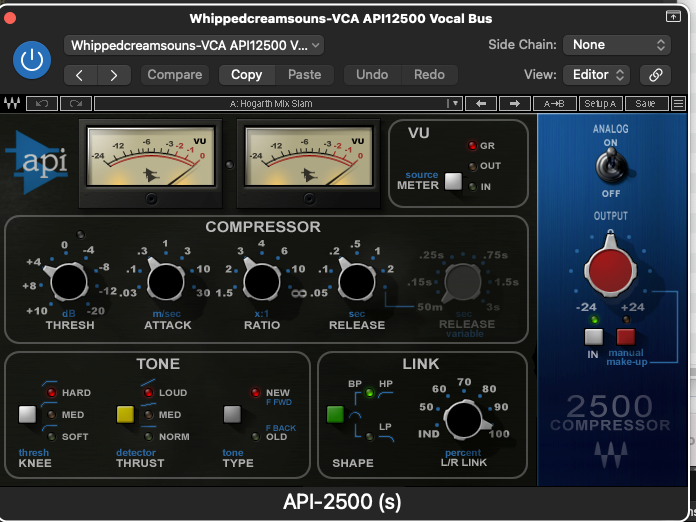Click the Copy button
The width and height of the screenshot is (696, 522).
click(247, 75)
